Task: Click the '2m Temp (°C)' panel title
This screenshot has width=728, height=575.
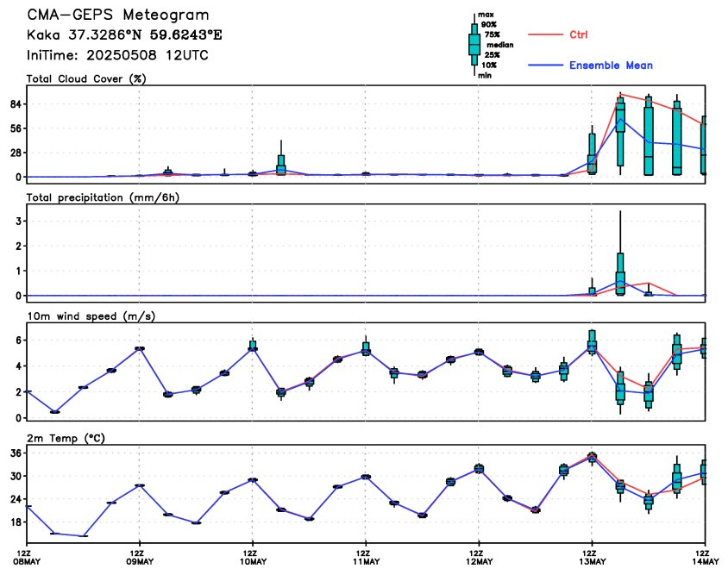Action: (66, 439)
